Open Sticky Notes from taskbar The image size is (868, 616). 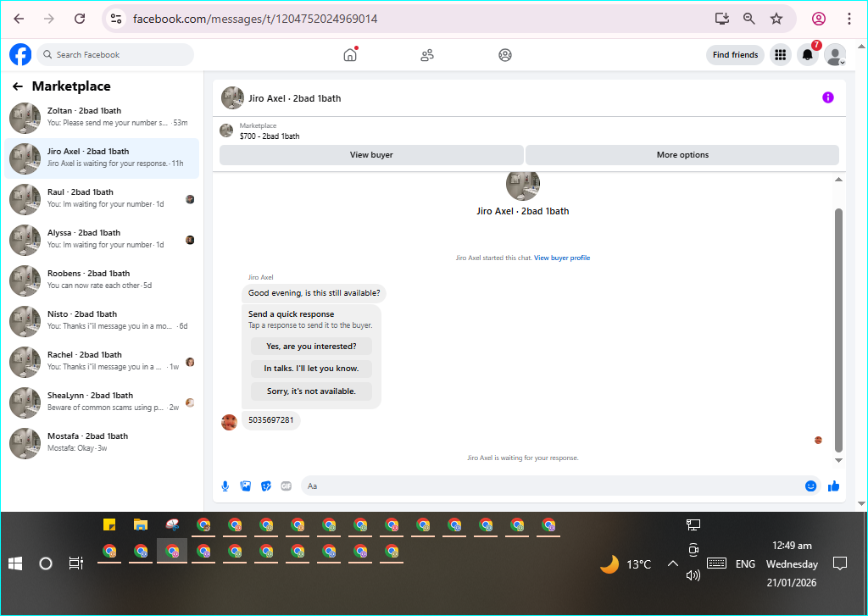click(x=109, y=524)
